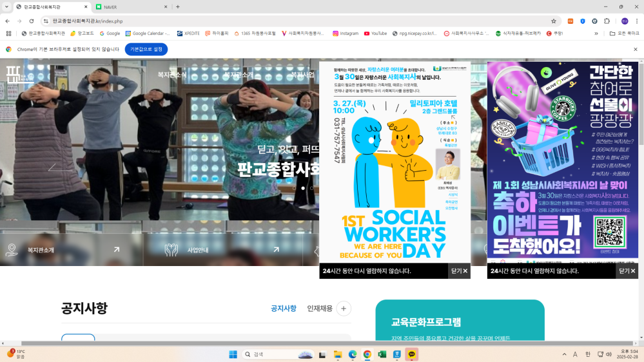Screen dimensions: 644x362
Task: Open Excel from the taskbar
Action: pos(382,354)
